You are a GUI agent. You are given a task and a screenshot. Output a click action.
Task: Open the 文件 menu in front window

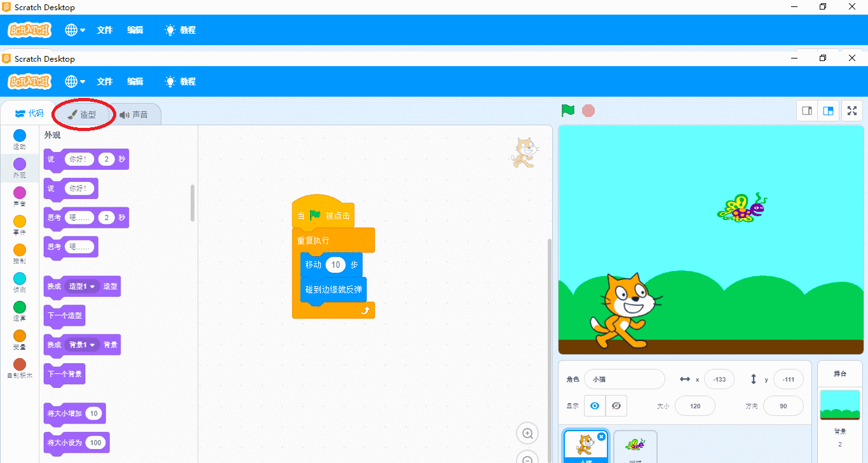[x=105, y=81]
